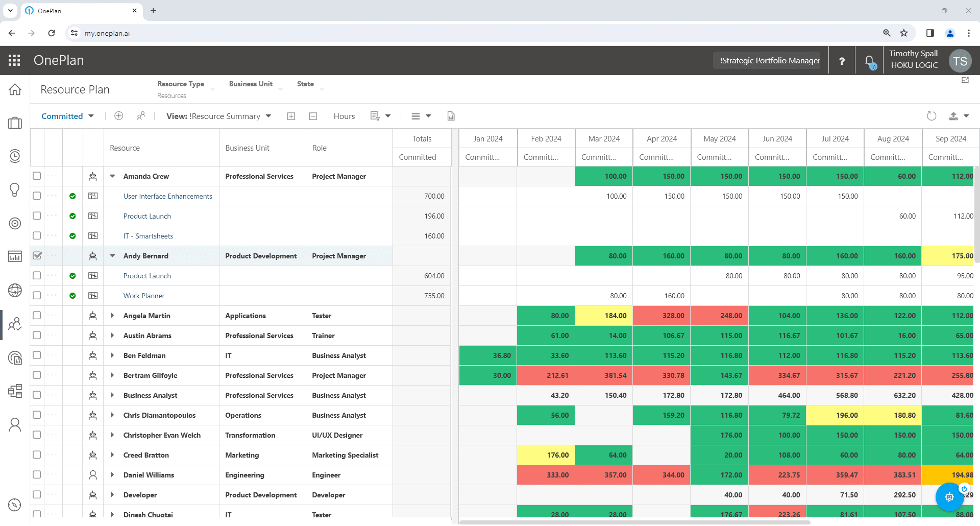Collapse all rows with minus box icon

(313, 116)
